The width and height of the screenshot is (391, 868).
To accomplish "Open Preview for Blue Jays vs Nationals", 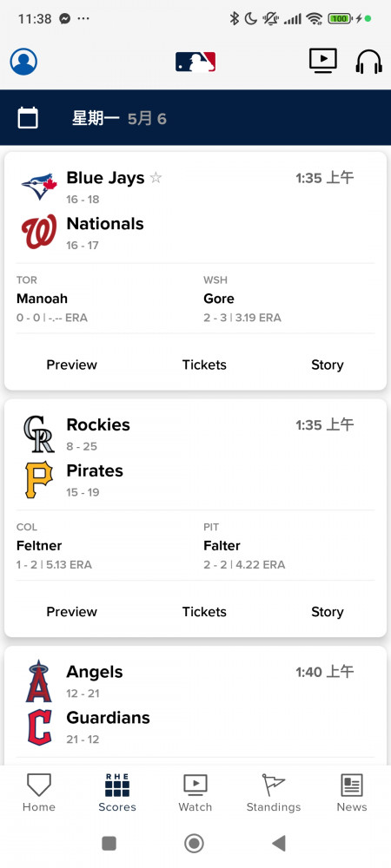I will (71, 365).
